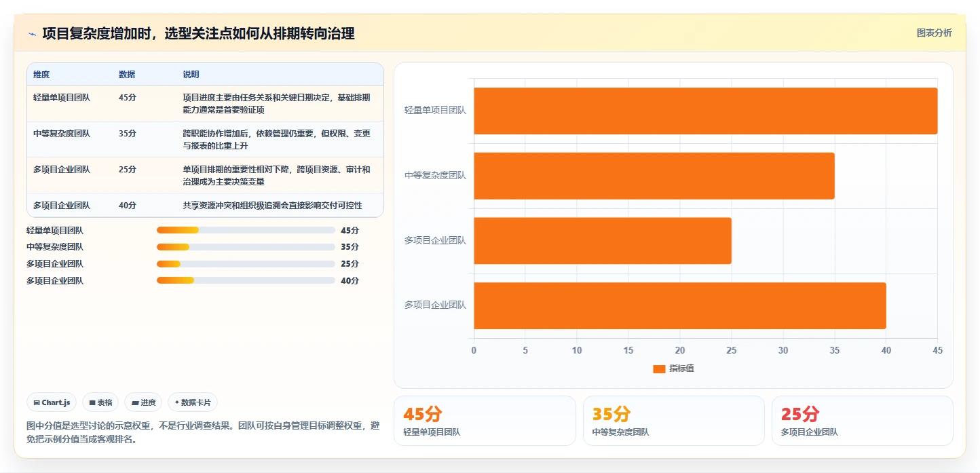Click the 中等复杂度团队 chart bar
The height and width of the screenshot is (473, 980).
pos(654,176)
